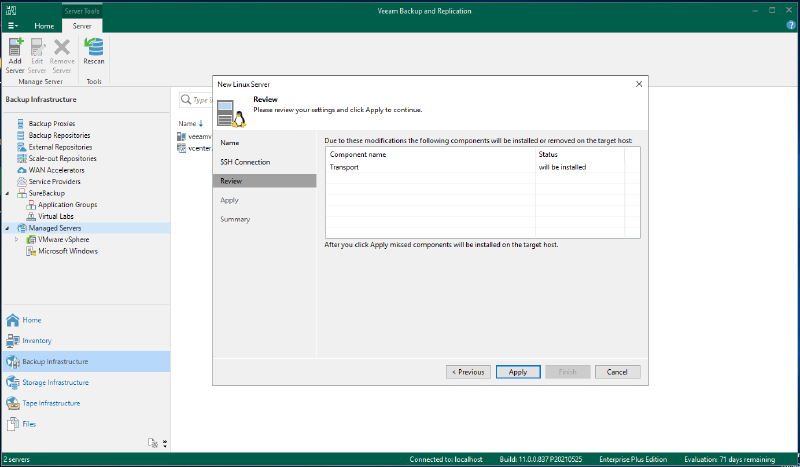Click the Service Providers icon
Screen dimensions: 800x467
[21, 181]
